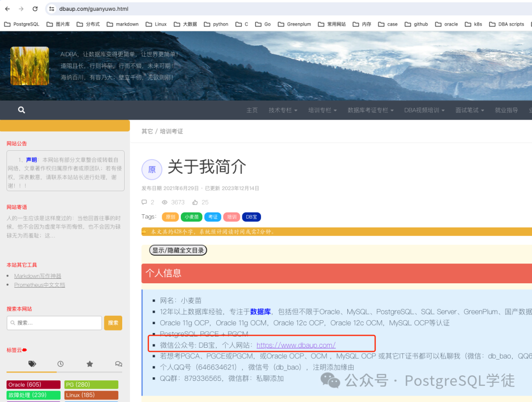
Task: Expand the DBA视频培训 dropdown menu
Action: [424, 110]
